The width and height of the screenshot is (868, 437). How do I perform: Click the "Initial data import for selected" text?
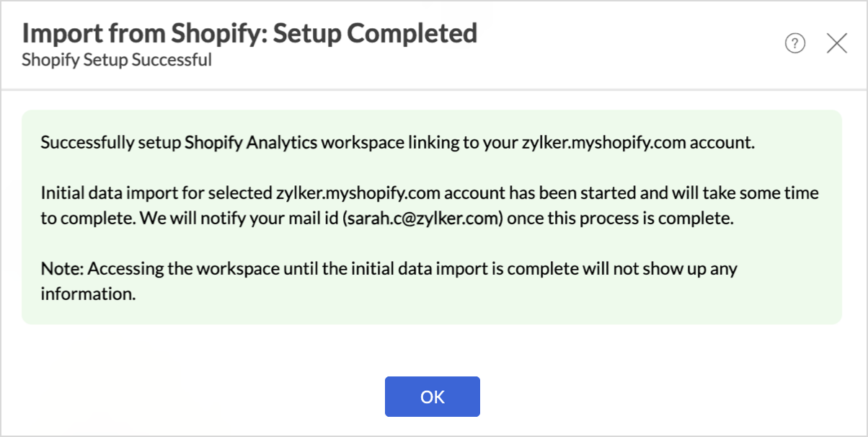156,193
